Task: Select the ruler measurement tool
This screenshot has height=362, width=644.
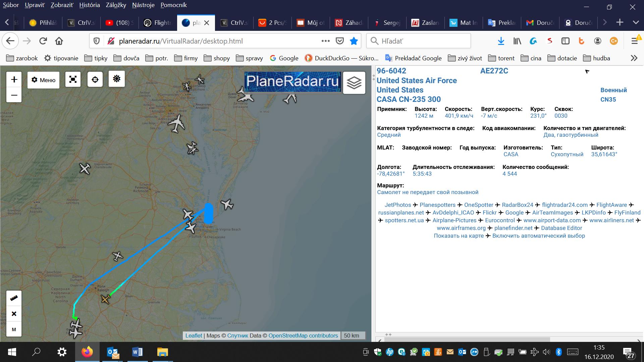Action: 14,298
